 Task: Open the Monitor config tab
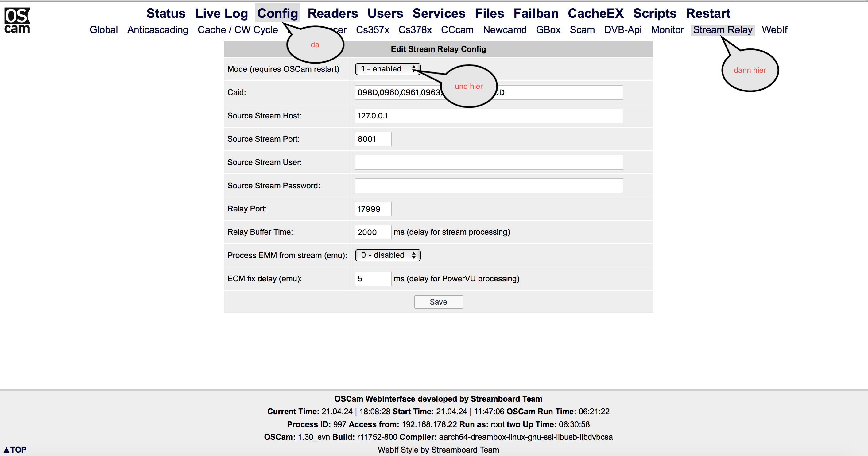pyautogui.click(x=667, y=30)
